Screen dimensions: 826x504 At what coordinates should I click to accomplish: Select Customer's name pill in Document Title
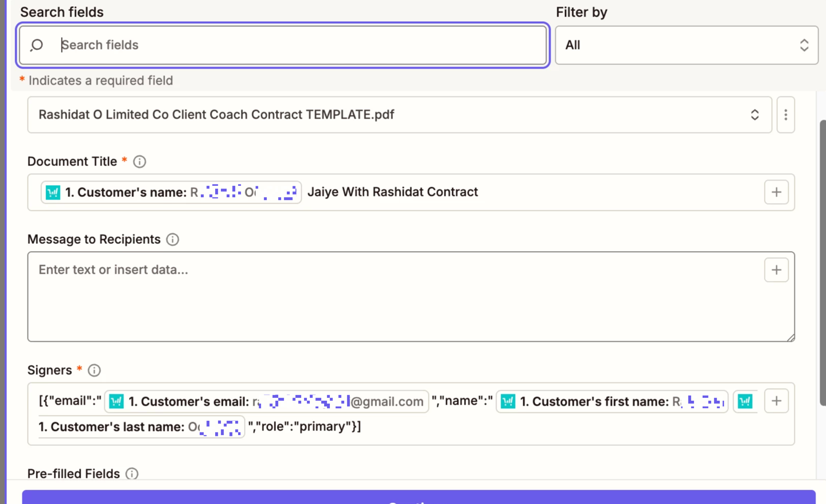pos(171,192)
